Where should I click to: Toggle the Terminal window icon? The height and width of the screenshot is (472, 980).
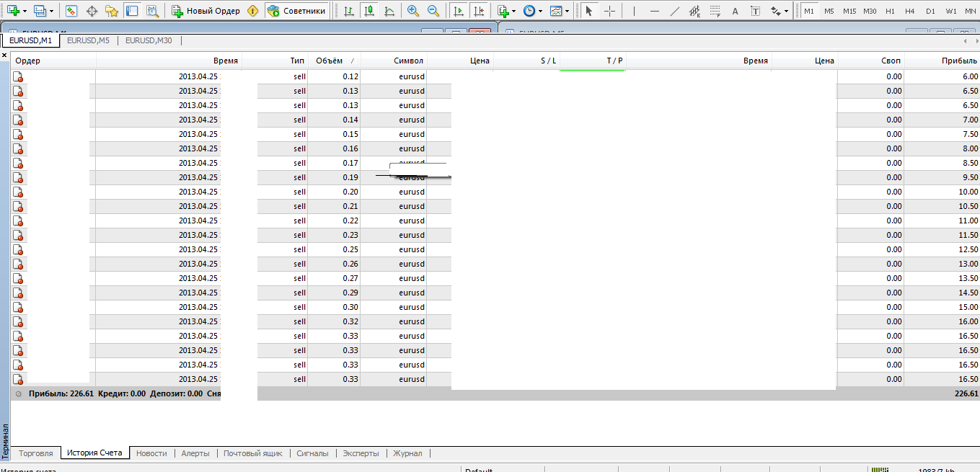131,11
